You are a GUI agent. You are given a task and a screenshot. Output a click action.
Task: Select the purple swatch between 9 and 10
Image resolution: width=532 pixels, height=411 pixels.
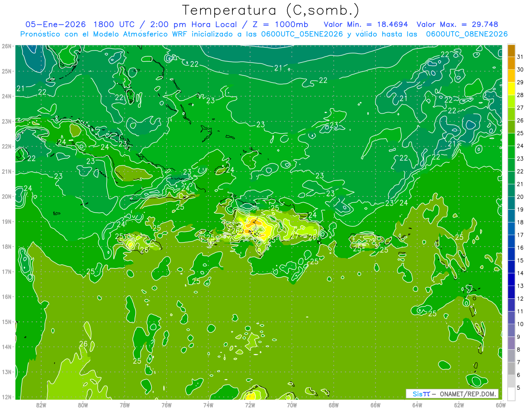511,330
